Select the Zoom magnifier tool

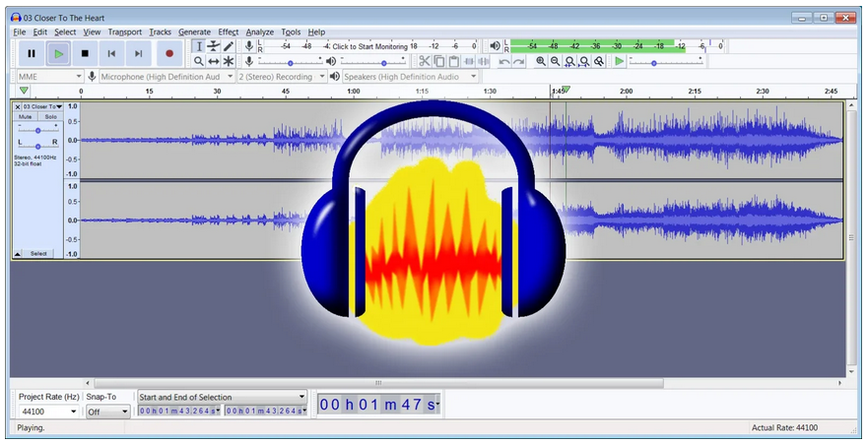(x=199, y=61)
